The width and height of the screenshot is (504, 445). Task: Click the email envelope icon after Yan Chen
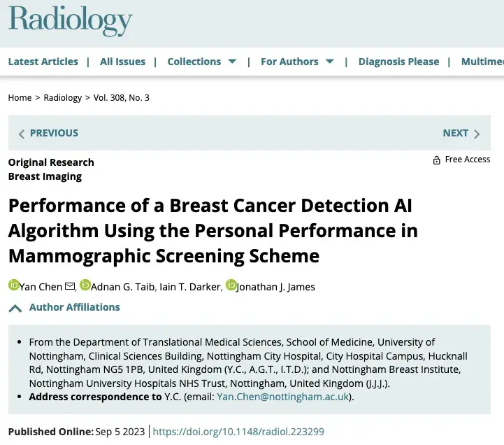tap(70, 287)
